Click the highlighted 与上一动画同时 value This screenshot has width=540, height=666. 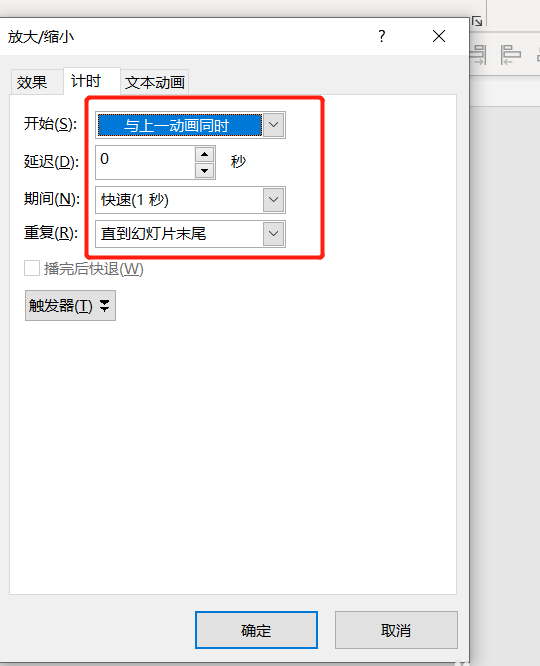180,125
